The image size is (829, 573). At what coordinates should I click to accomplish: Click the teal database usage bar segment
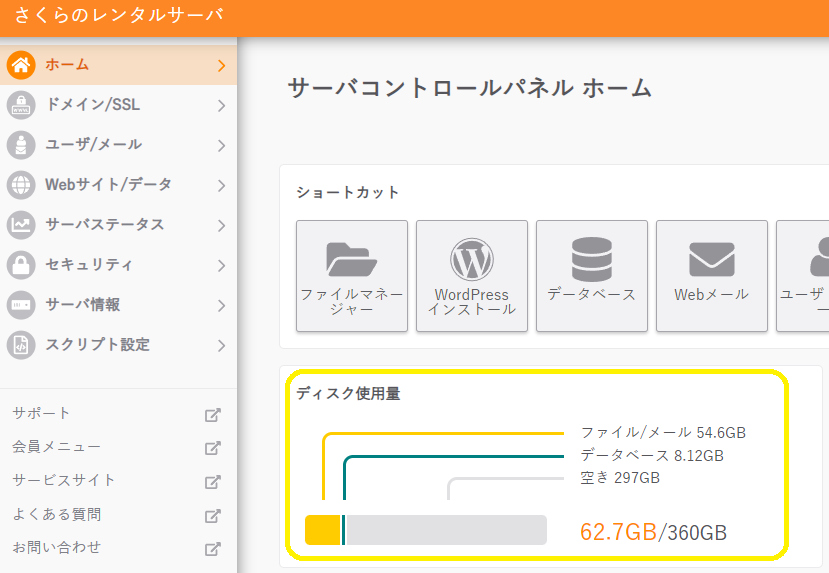click(x=344, y=530)
